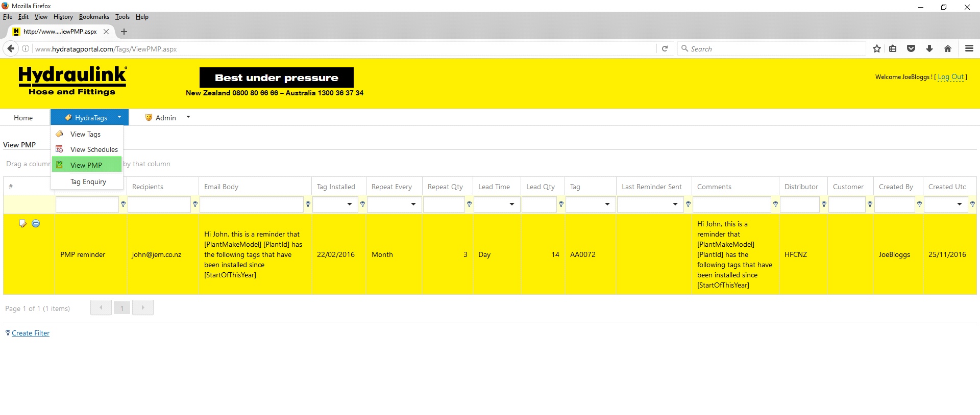Click the next page arrow in pager
980x415 pixels.
coord(143,307)
